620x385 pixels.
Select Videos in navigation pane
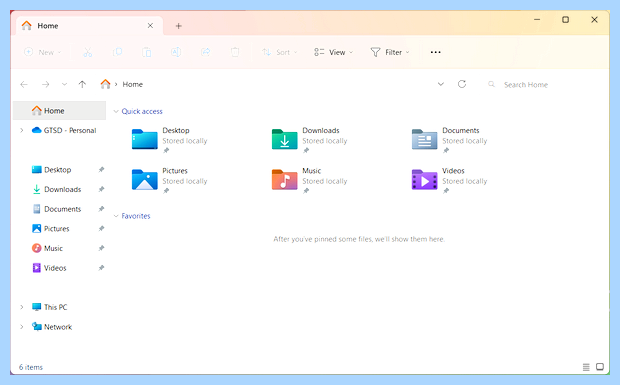tap(49, 268)
